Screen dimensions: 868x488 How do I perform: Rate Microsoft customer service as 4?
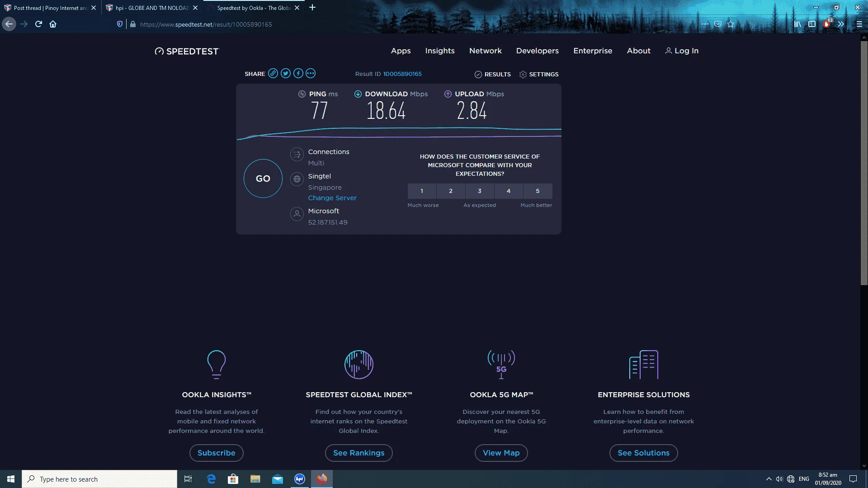tap(509, 191)
